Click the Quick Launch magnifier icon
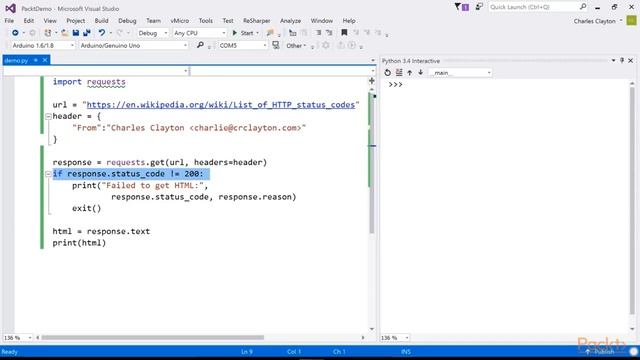This screenshot has height=360, width=640. pos(583,7)
